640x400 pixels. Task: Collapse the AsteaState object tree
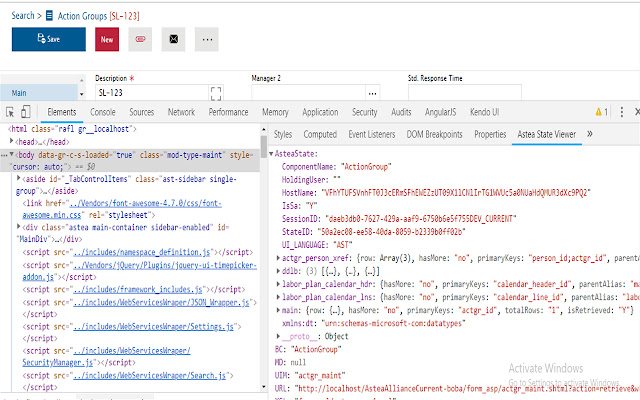[x=271, y=154]
